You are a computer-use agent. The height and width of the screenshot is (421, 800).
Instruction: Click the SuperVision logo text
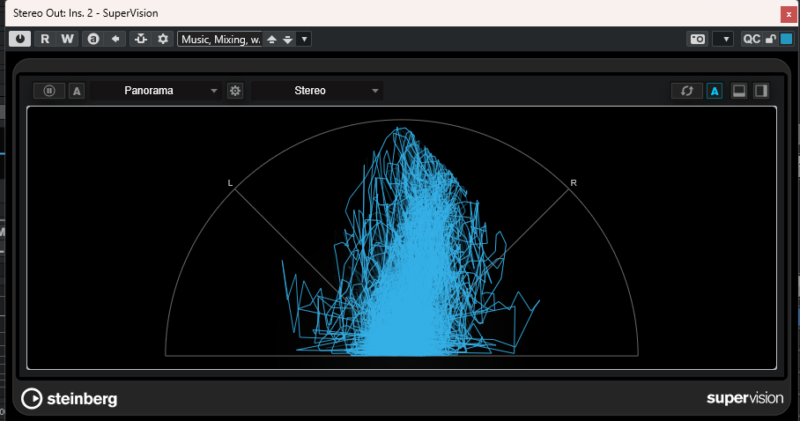(744, 399)
